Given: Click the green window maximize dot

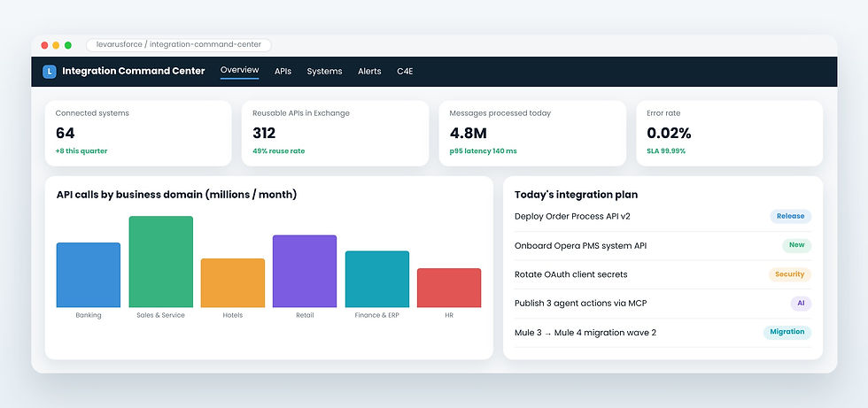Looking at the screenshot, I should point(68,45).
